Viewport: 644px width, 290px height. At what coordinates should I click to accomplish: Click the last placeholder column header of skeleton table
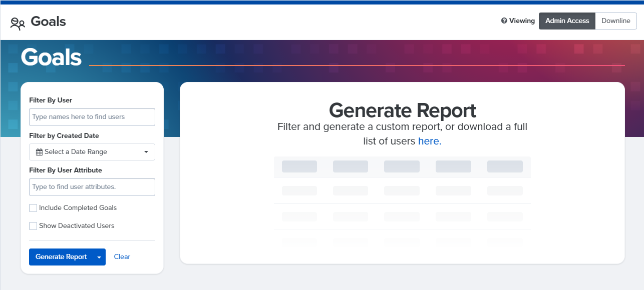(x=505, y=166)
